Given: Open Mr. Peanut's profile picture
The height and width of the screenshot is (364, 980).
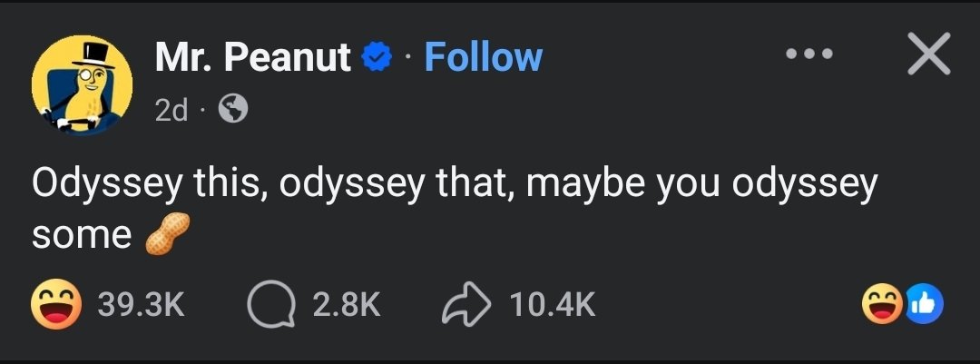Looking at the screenshot, I should click(82, 85).
